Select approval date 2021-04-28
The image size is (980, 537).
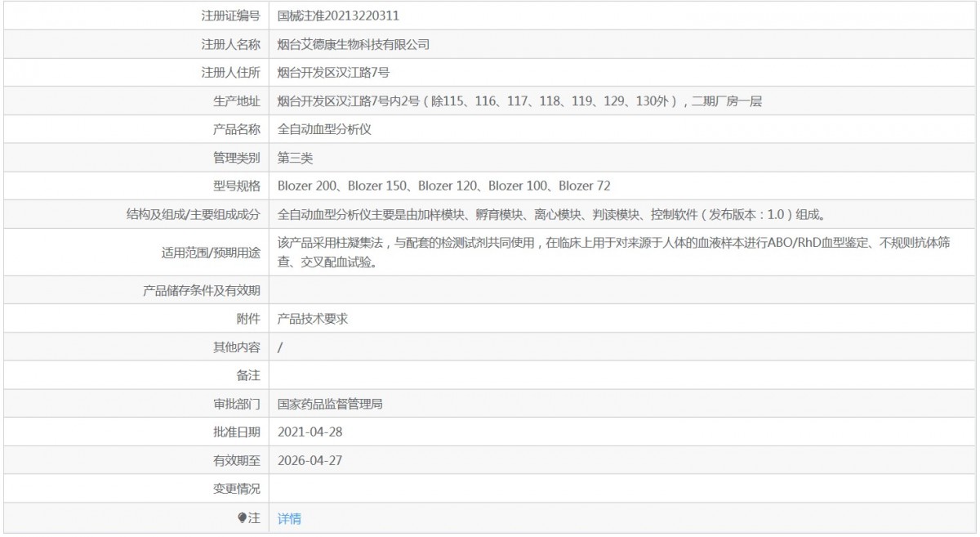(x=310, y=432)
